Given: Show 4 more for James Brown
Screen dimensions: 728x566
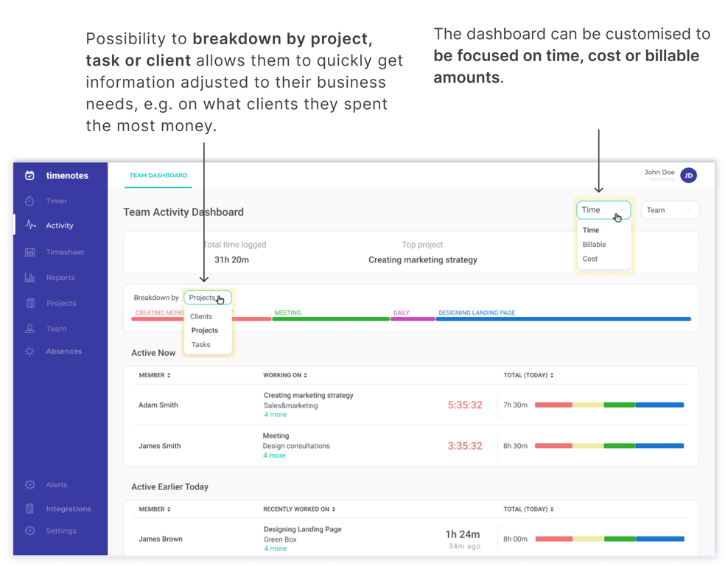Looking at the screenshot, I should tap(276, 549).
